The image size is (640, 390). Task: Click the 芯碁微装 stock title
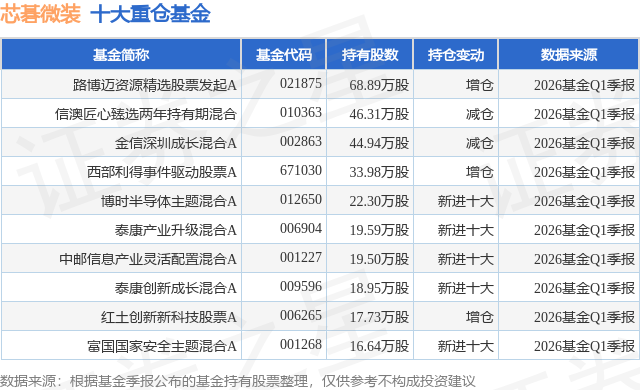pos(40,14)
